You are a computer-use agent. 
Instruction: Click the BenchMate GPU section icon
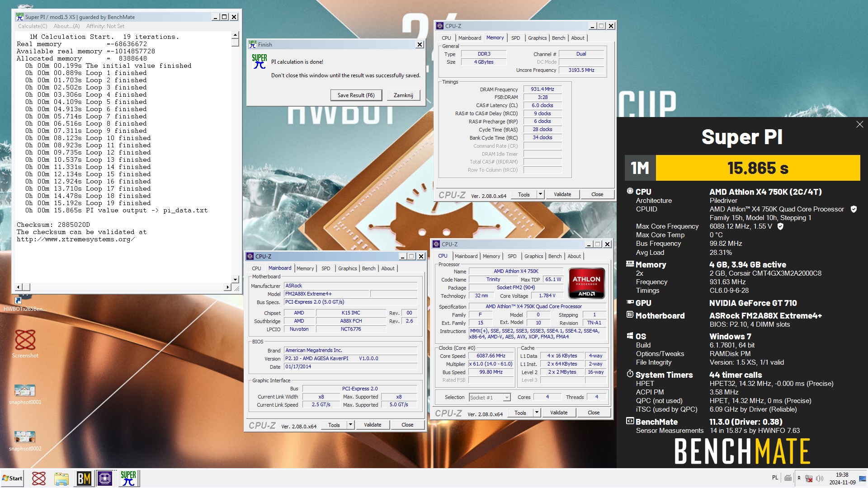click(x=630, y=302)
